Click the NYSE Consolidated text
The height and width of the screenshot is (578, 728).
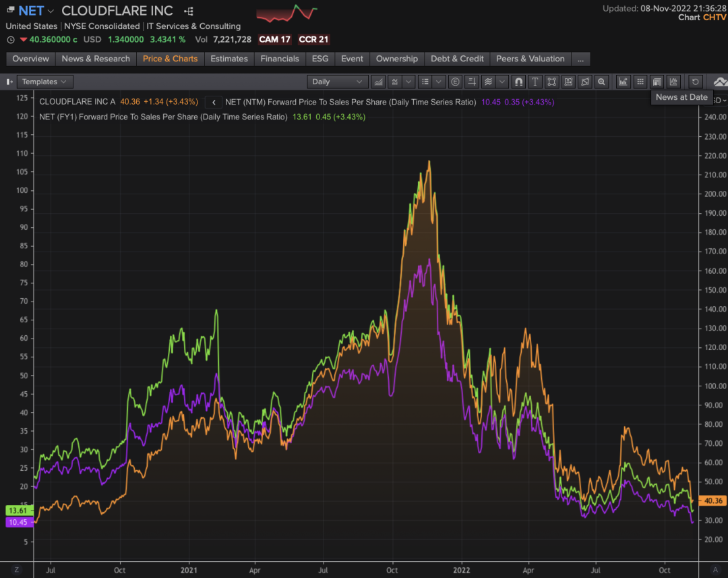click(102, 26)
